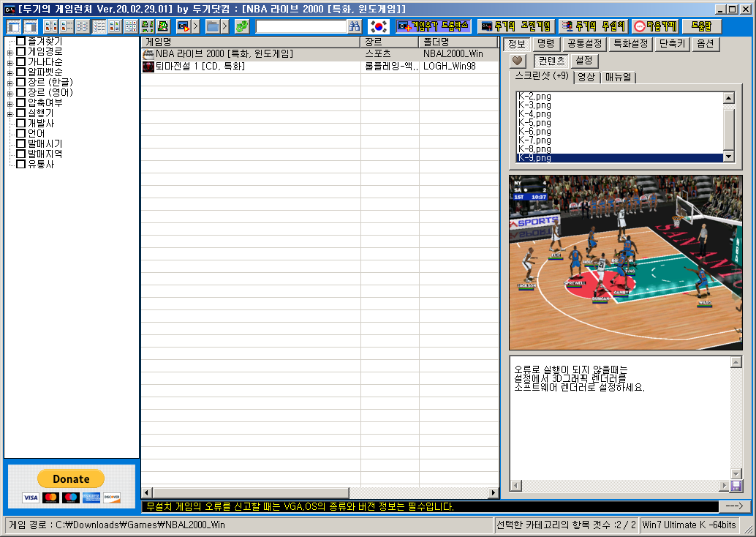Expand the 압축여부 tree node
756x537 pixels.
click(10, 104)
